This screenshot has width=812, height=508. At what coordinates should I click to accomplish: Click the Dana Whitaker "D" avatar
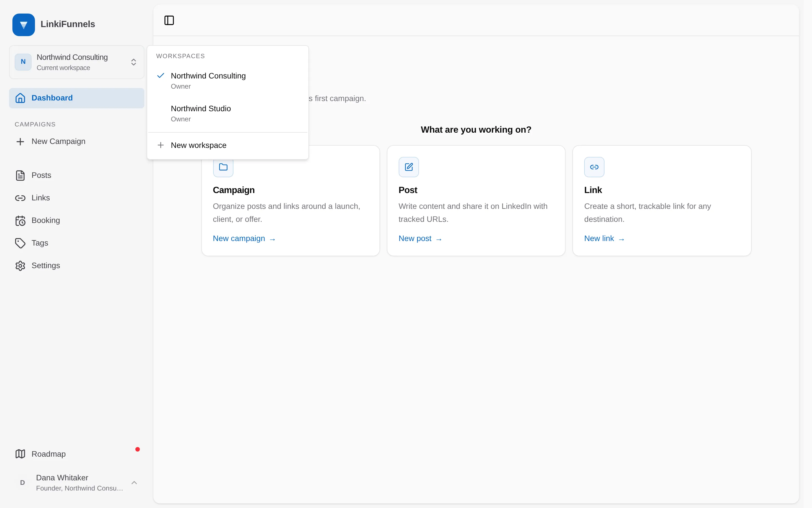pyautogui.click(x=23, y=483)
